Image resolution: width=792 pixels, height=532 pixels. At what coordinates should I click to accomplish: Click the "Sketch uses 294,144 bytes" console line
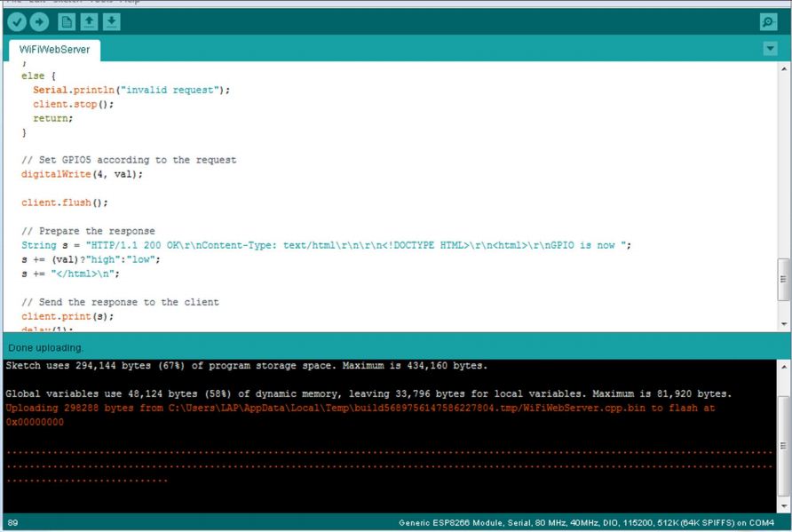click(246, 365)
